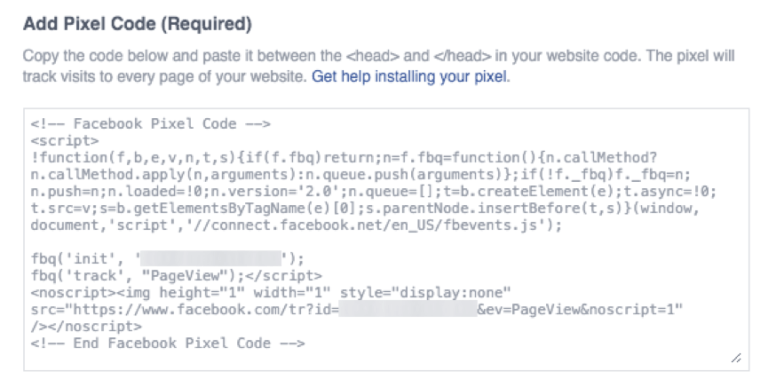The height and width of the screenshot is (387, 768).
Task: Click the opening <script> tag line
Action: point(65,141)
